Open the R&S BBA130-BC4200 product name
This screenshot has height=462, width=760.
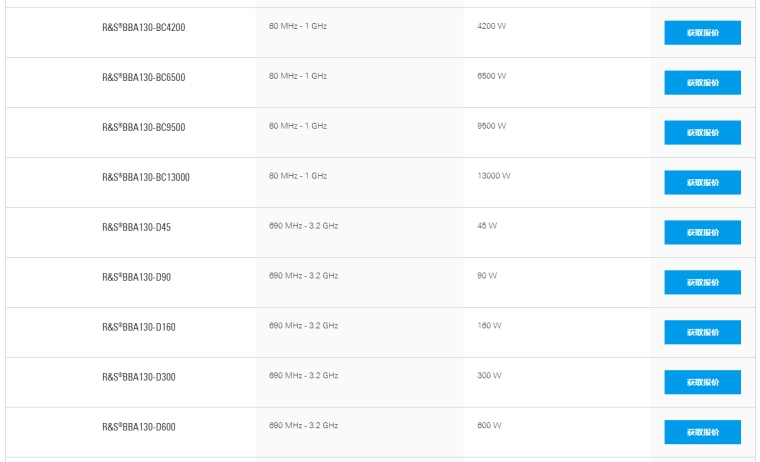pos(143,28)
